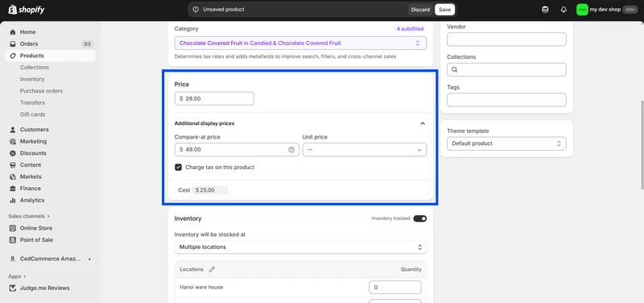Open the notifications bell
Viewport: 644px width, 303px height.
[x=563, y=10]
